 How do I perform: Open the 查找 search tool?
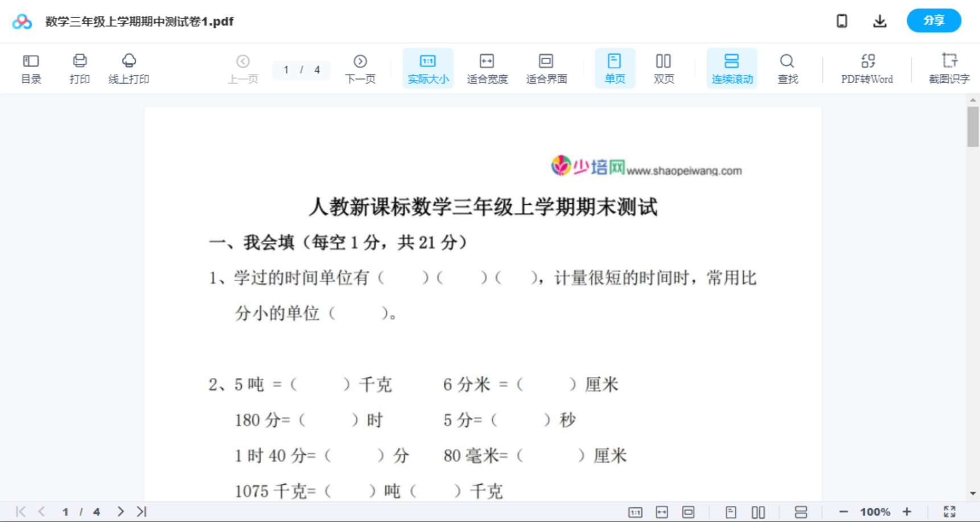tap(787, 68)
